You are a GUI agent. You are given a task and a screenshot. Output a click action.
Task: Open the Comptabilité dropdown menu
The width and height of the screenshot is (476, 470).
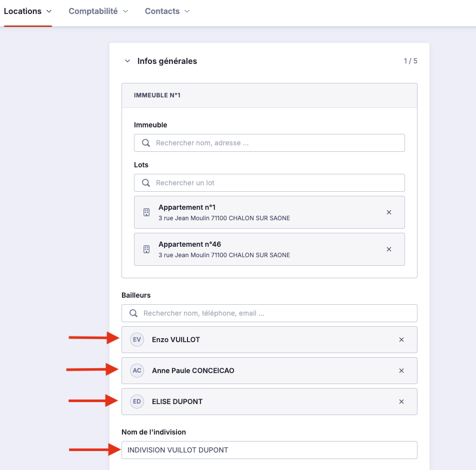click(x=98, y=11)
